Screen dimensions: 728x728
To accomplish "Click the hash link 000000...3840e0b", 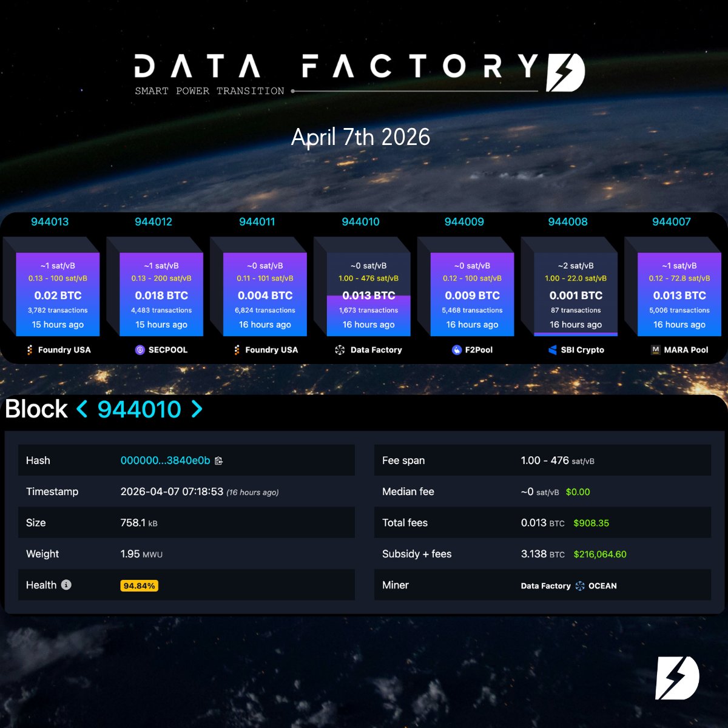I will [165, 460].
